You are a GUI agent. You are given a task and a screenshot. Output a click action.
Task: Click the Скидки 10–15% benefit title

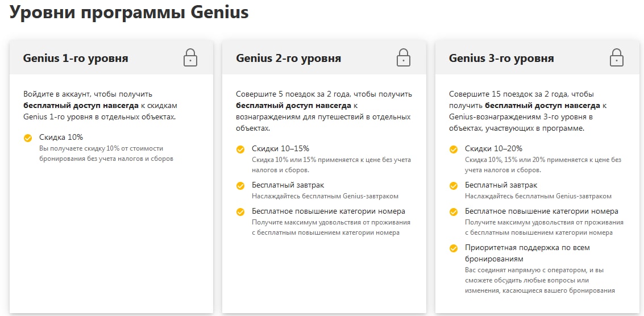(280, 148)
